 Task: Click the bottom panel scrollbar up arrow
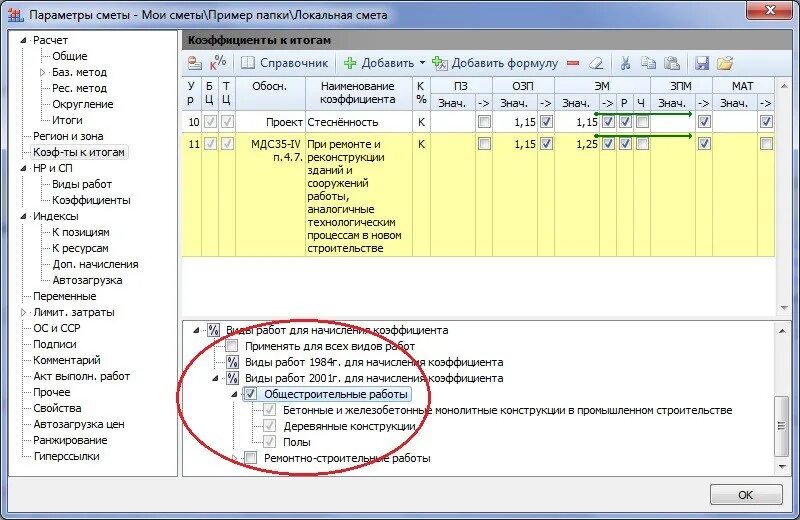782,332
